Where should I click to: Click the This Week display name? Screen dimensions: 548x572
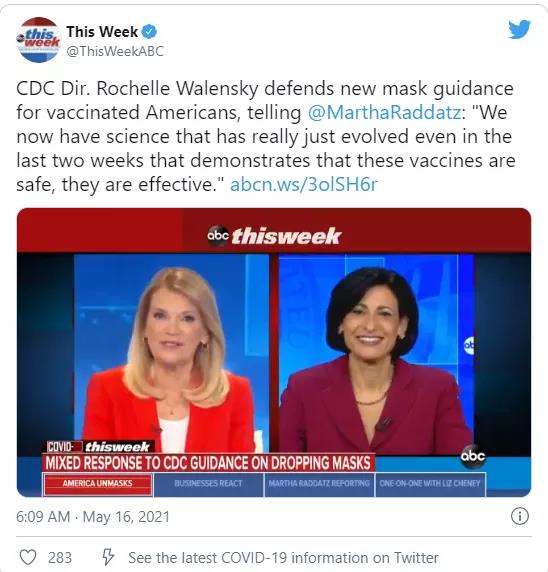(x=102, y=32)
